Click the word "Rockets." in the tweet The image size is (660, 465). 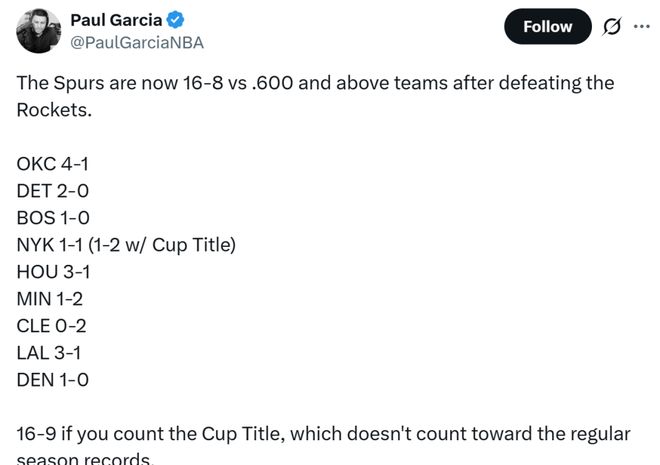coord(53,110)
